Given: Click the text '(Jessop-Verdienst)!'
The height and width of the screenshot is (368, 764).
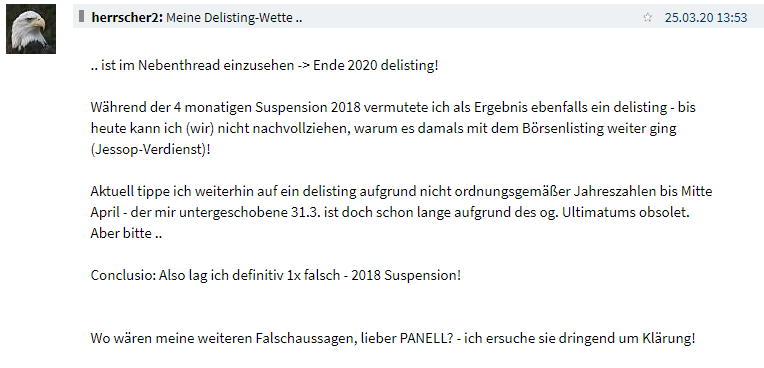Looking at the screenshot, I should (x=151, y=150).
